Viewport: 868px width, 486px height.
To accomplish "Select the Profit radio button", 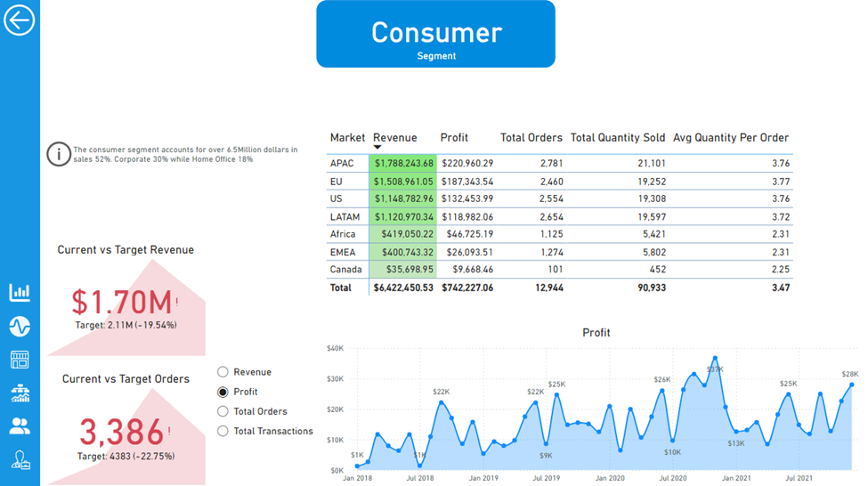I will point(223,392).
